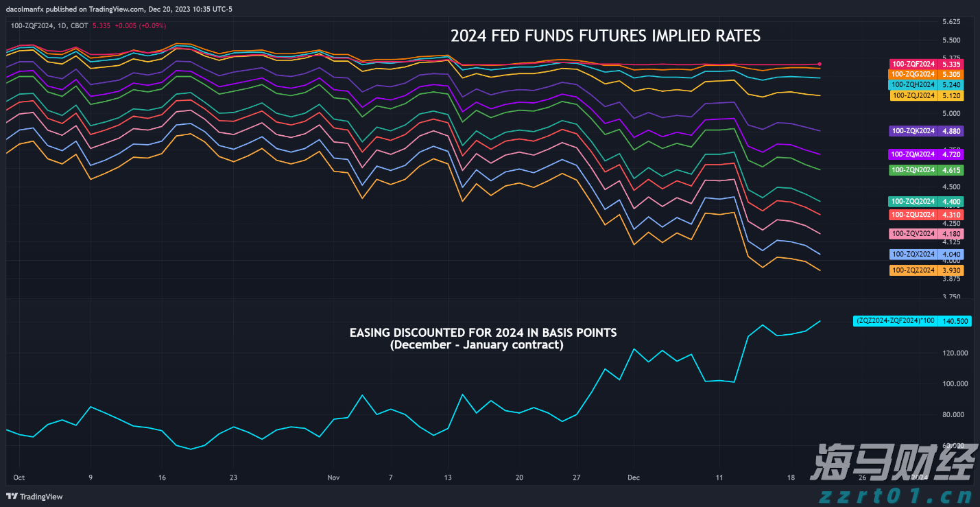
Task: Click the 'Nov' date axis marker
Action: (333, 477)
